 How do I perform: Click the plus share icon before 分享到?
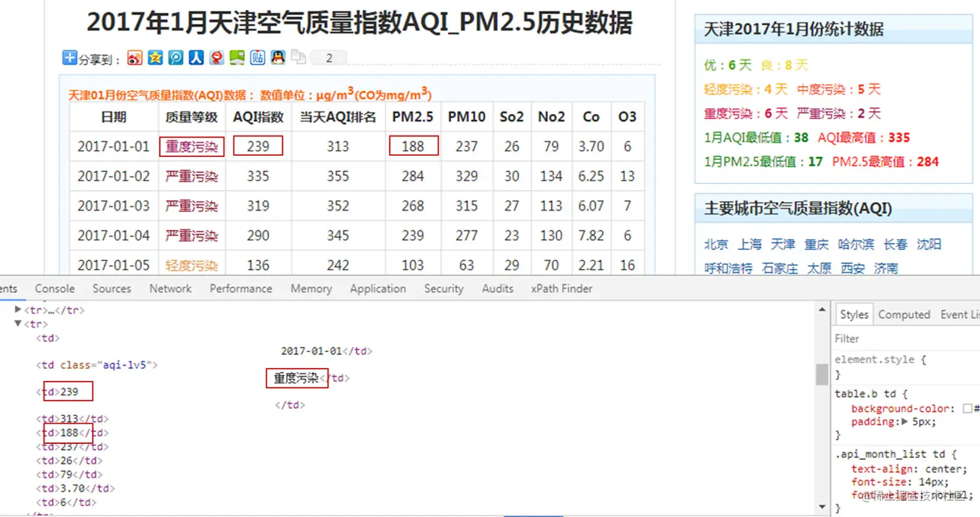point(69,58)
